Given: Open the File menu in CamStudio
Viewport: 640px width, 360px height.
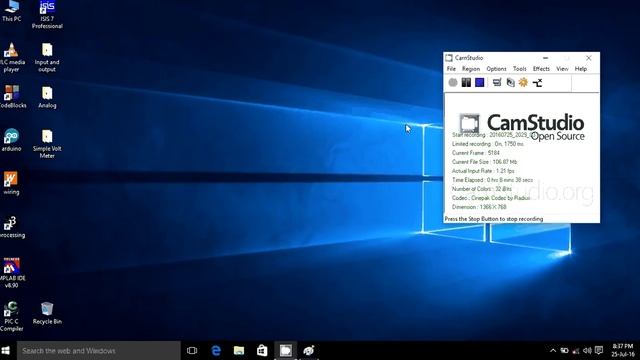Looking at the screenshot, I should click(x=451, y=69).
